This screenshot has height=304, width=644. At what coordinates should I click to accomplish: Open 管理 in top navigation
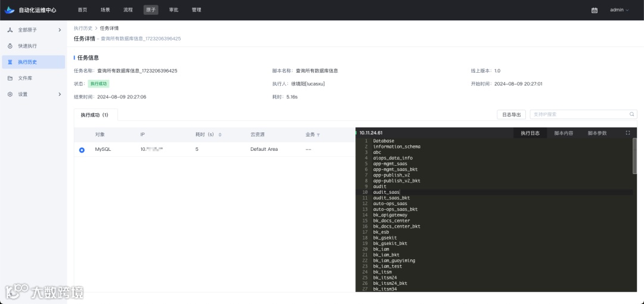[x=196, y=10]
